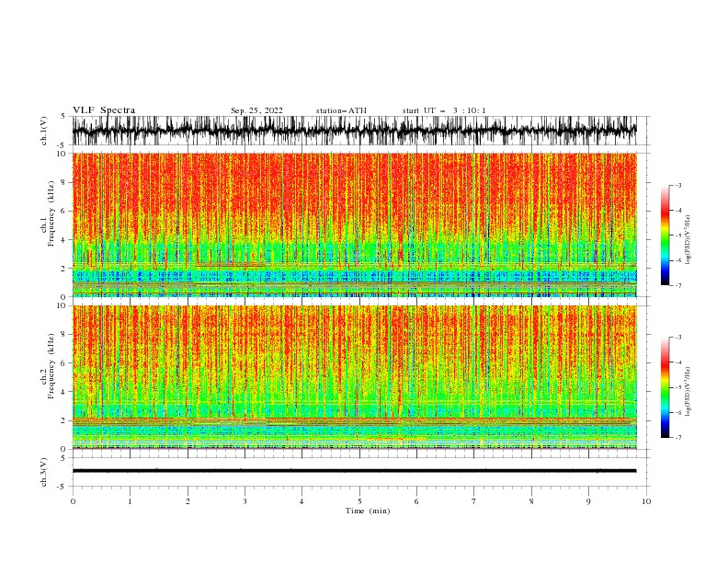Click the "ch.1(V)" axis label
The image size is (728, 563).
pyautogui.click(x=44, y=131)
